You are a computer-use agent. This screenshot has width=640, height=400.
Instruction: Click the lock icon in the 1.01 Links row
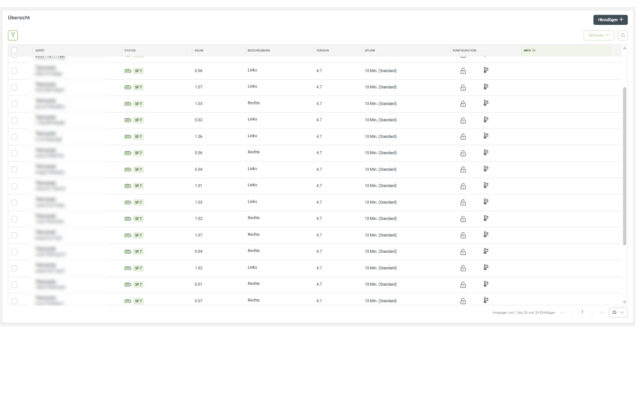point(463,186)
